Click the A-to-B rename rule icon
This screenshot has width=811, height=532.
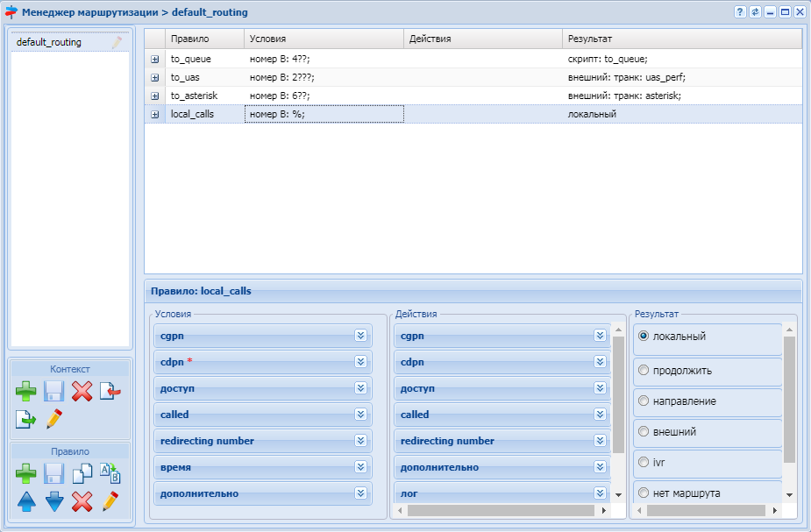tap(110, 473)
